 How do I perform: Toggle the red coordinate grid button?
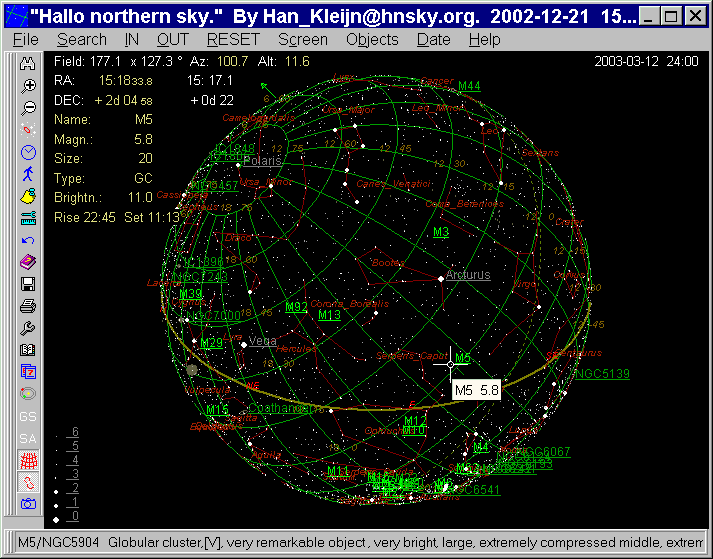pyautogui.click(x=28, y=460)
